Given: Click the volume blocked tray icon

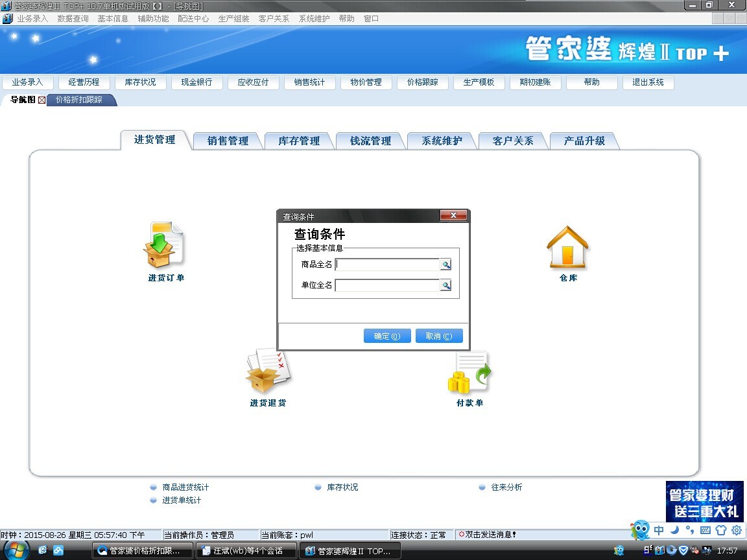Looking at the screenshot, I should 695,550.
